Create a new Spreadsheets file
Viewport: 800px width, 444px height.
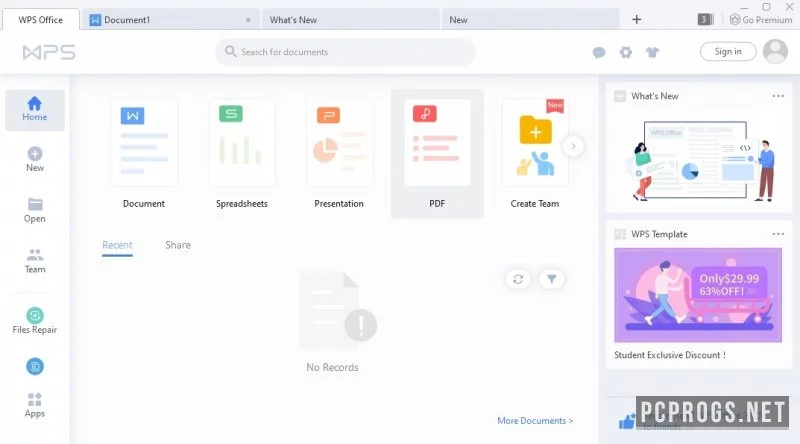coord(242,154)
